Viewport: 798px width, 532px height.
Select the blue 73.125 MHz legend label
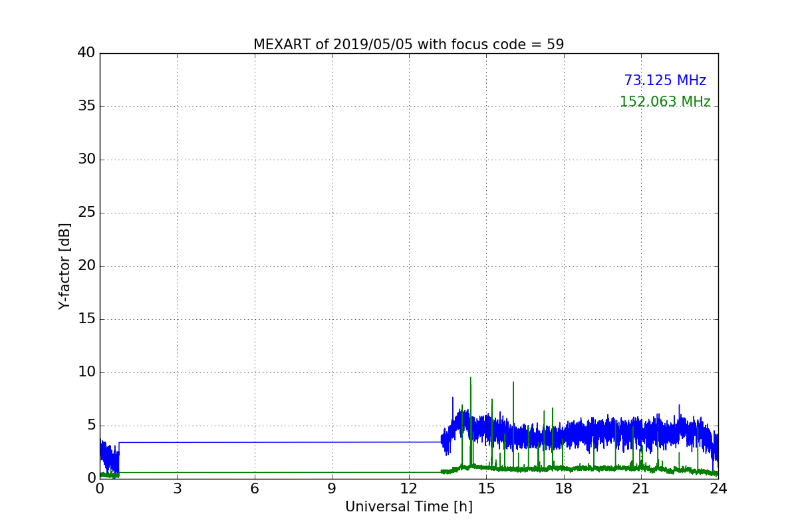665,80
